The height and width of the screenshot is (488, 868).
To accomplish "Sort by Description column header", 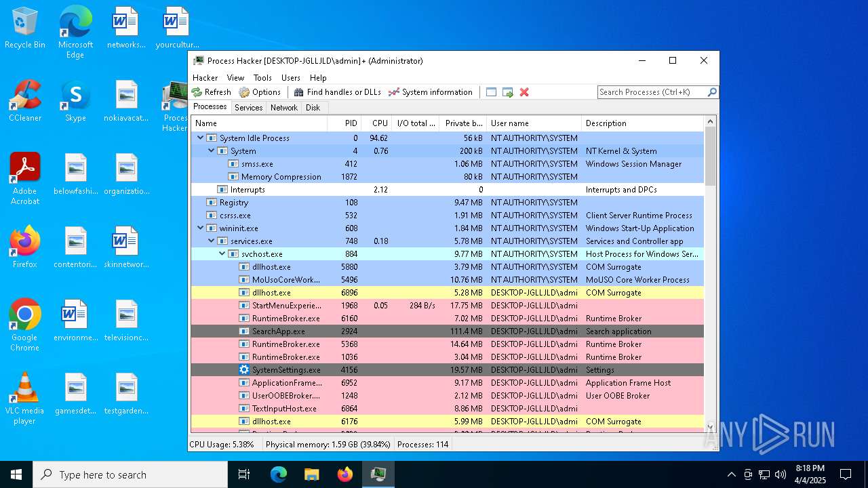I will click(x=642, y=123).
